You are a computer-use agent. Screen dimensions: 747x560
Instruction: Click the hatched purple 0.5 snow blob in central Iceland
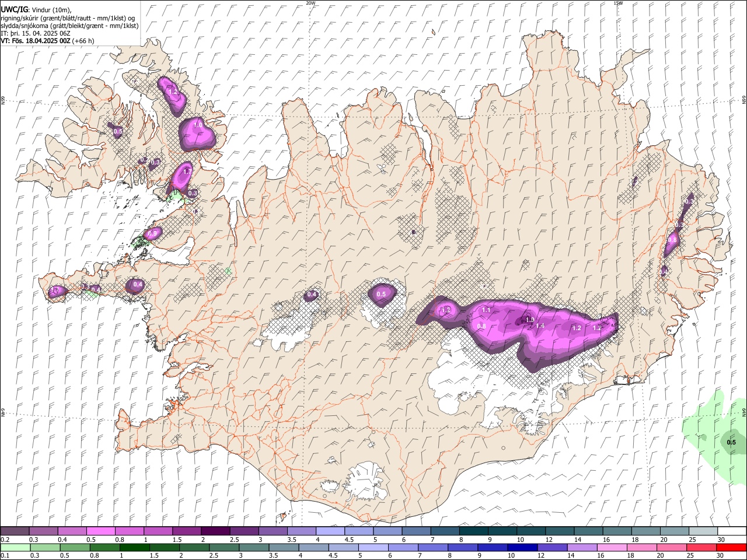382,294
